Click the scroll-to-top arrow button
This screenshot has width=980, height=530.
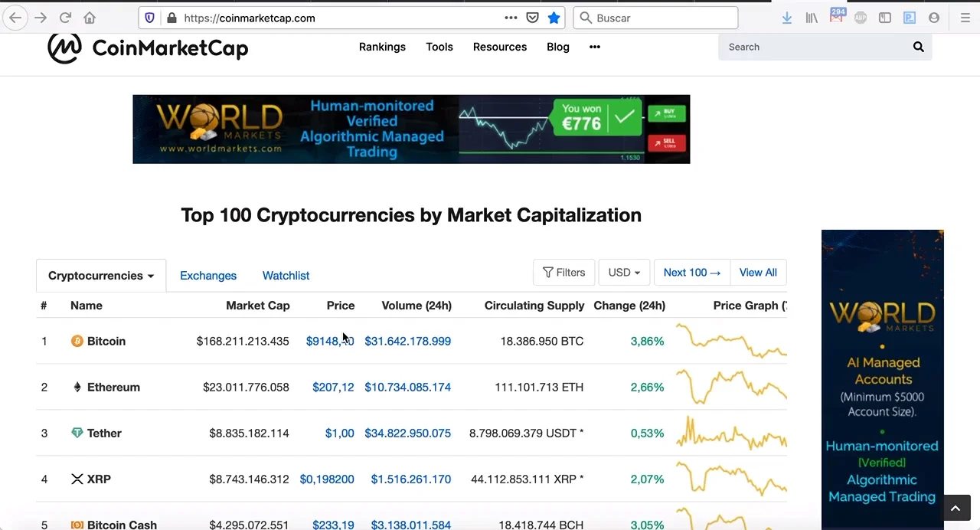click(955, 508)
